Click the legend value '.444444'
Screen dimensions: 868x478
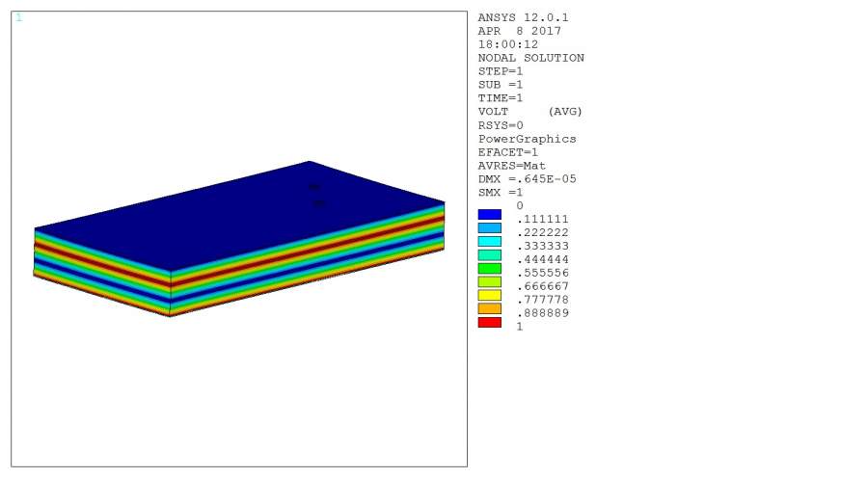542,259
